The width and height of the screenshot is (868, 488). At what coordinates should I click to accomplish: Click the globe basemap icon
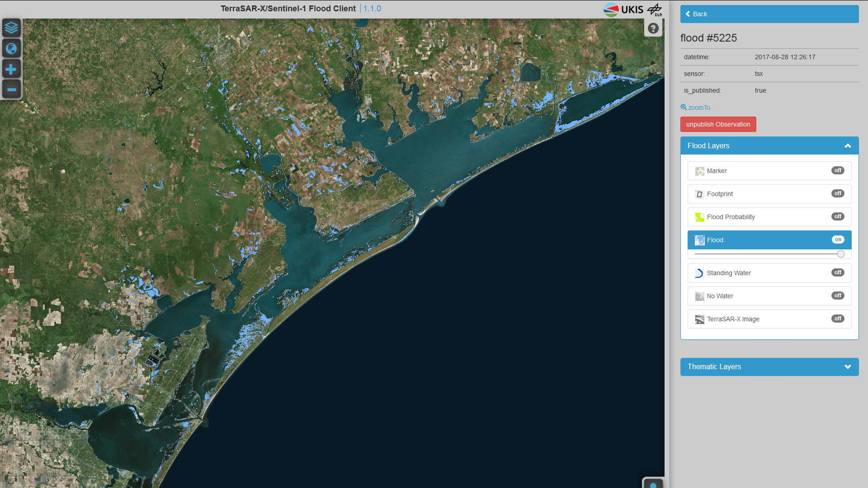pos(11,48)
